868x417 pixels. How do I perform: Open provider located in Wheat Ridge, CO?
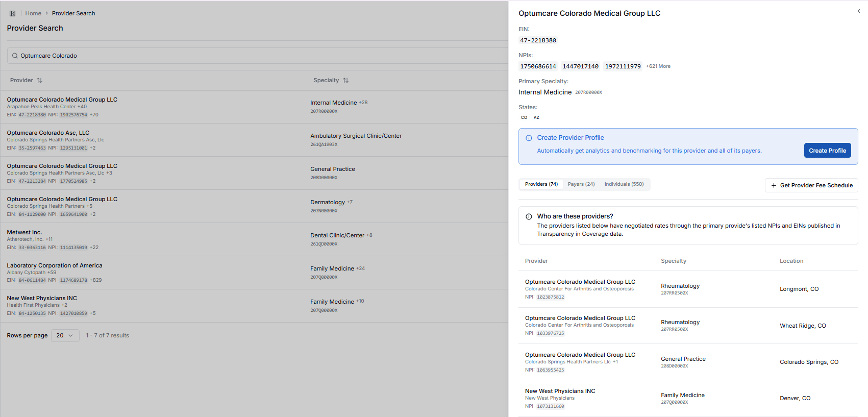[688, 326]
